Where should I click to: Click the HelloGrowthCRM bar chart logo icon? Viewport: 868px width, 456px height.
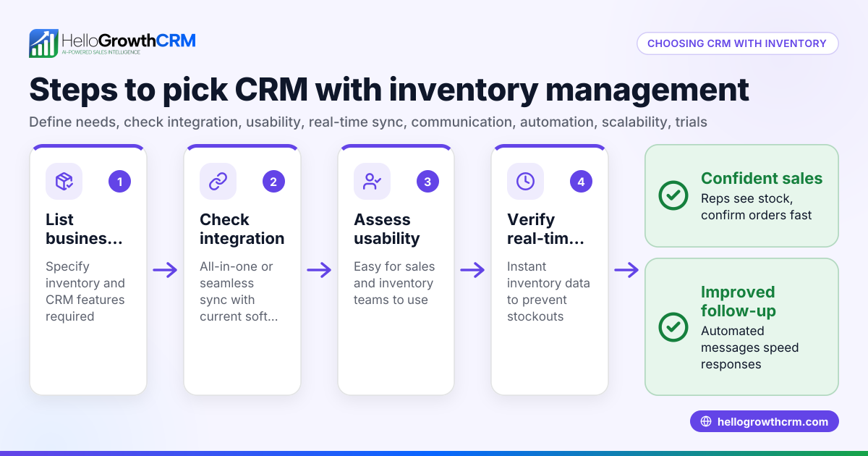coord(43,43)
